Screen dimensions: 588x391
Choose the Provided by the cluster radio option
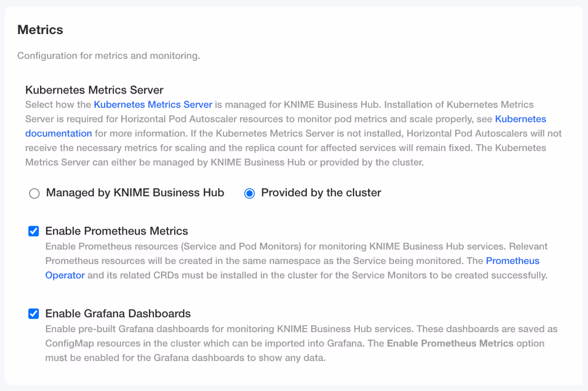[x=249, y=193]
